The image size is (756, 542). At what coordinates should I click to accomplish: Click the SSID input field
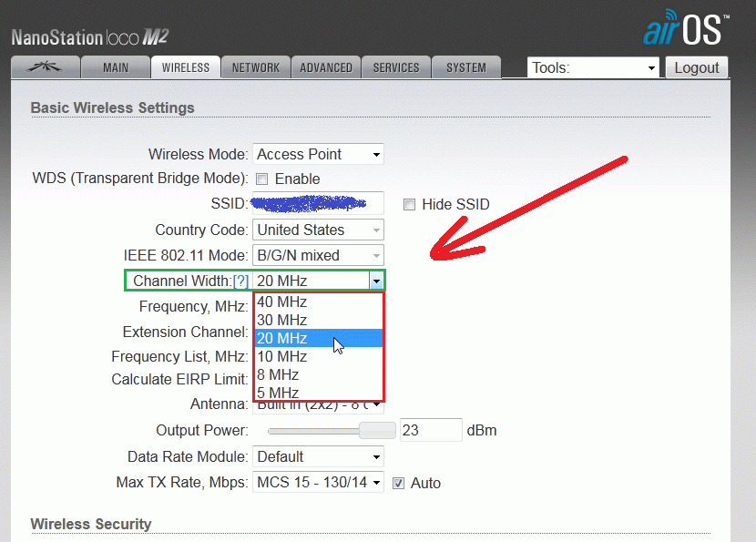point(318,203)
